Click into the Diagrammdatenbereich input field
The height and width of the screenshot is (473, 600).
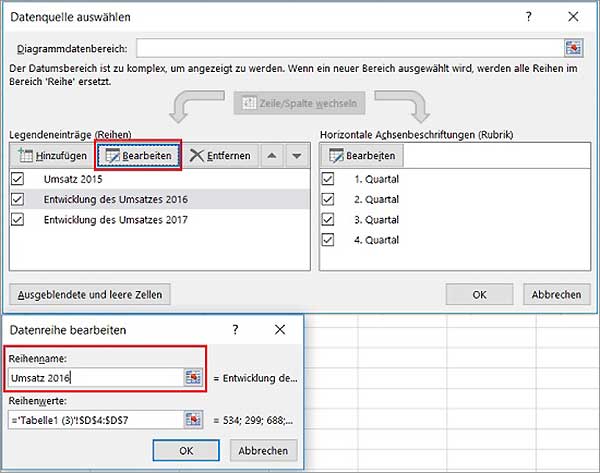pyautogui.click(x=350, y=48)
